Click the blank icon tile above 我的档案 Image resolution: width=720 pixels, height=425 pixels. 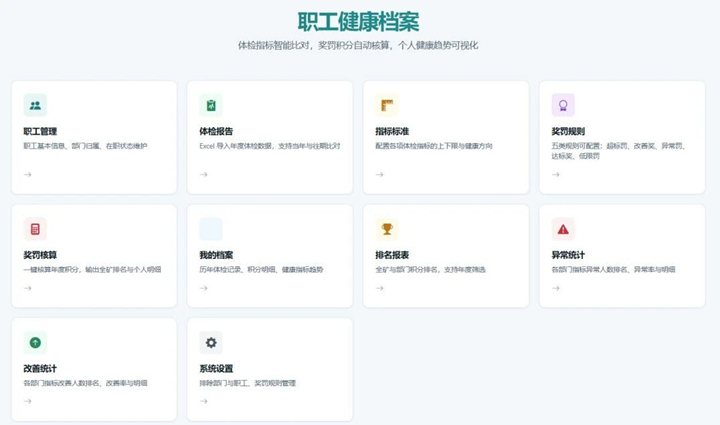point(211,229)
